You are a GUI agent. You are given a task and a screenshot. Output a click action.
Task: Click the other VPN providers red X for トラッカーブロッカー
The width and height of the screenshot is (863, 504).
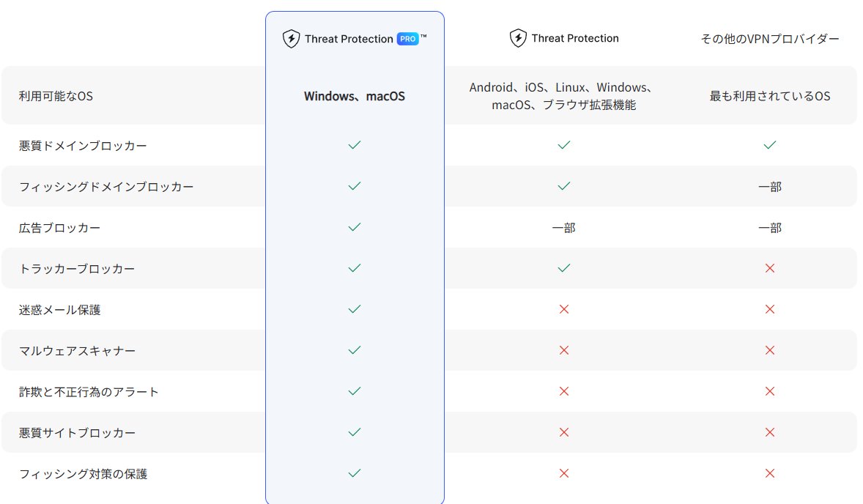coord(769,268)
